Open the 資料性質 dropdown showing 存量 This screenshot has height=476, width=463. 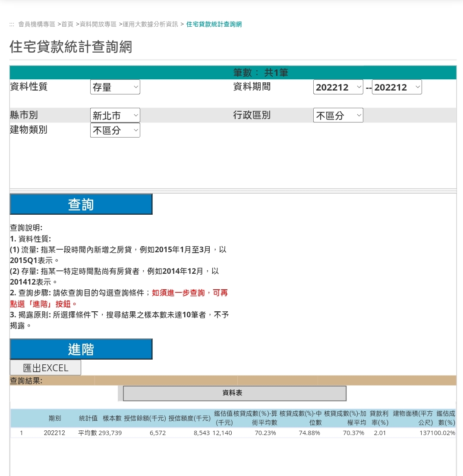(x=115, y=87)
